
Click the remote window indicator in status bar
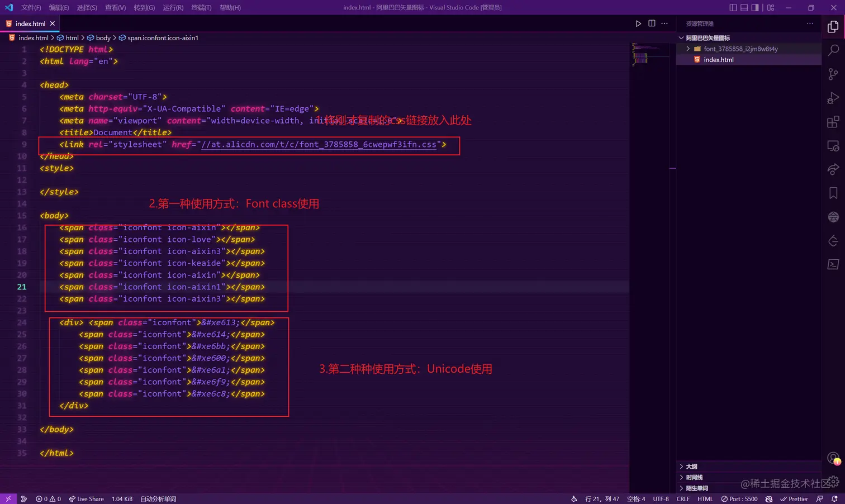click(x=8, y=498)
